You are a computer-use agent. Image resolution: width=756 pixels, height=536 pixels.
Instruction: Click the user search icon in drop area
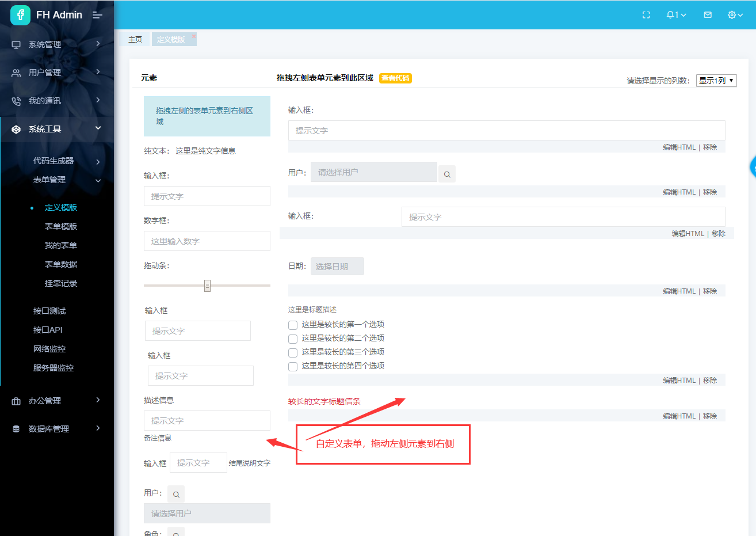(x=447, y=174)
